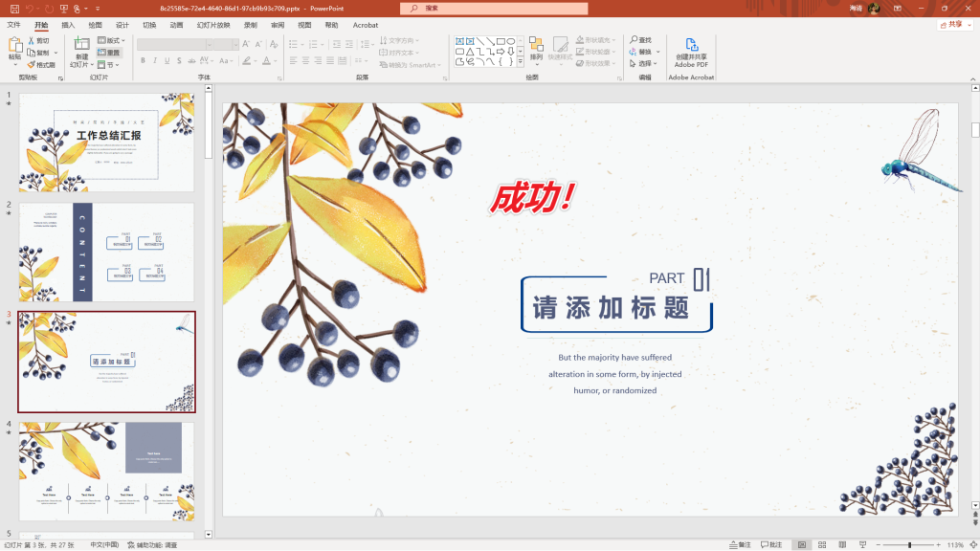Enable underline formatting
The width and height of the screenshot is (980, 551).
pyautogui.click(x=167, y=59)
